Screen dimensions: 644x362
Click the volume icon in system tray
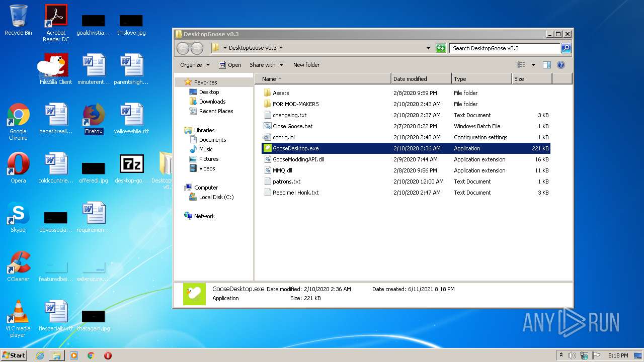point(572,355)
